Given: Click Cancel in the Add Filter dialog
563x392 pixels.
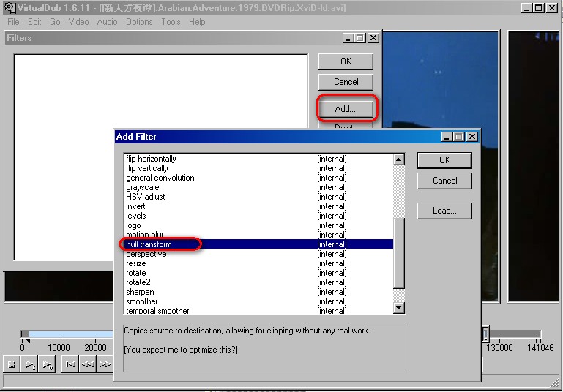Looking at the screenshot, I should point(444,181).
